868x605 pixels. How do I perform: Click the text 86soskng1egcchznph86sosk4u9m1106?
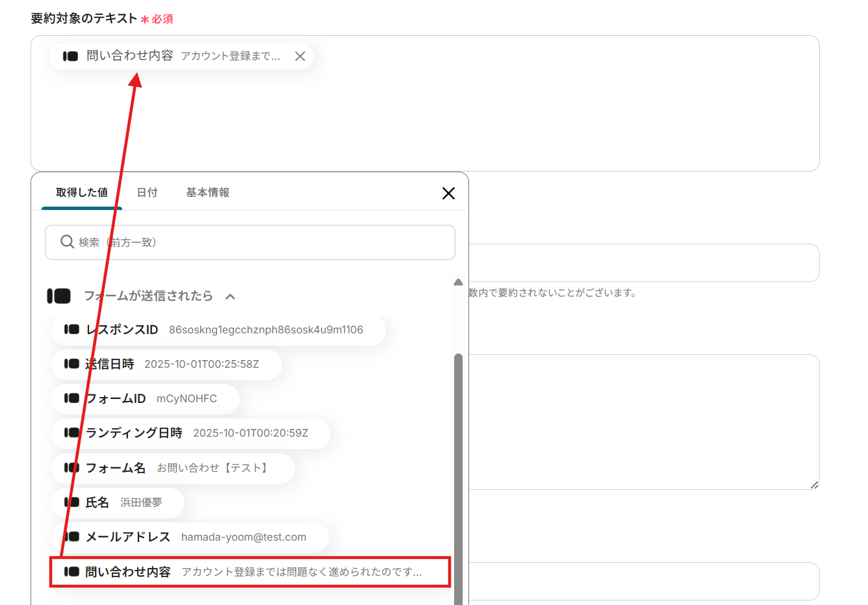pyautogui.click(x=266, y=329)
